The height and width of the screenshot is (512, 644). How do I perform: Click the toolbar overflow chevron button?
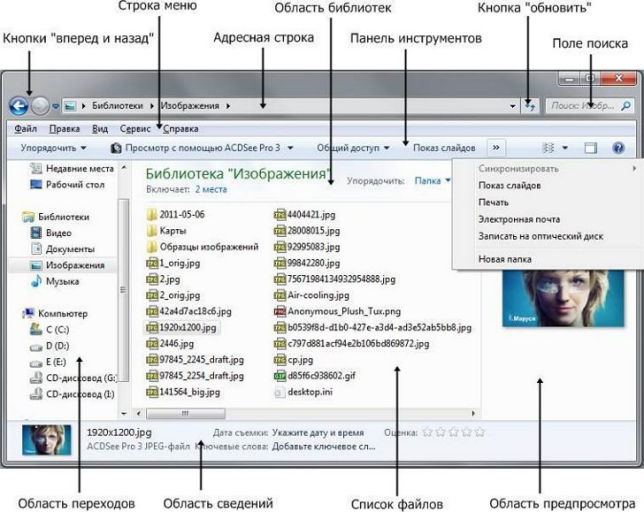click(496, 147)
